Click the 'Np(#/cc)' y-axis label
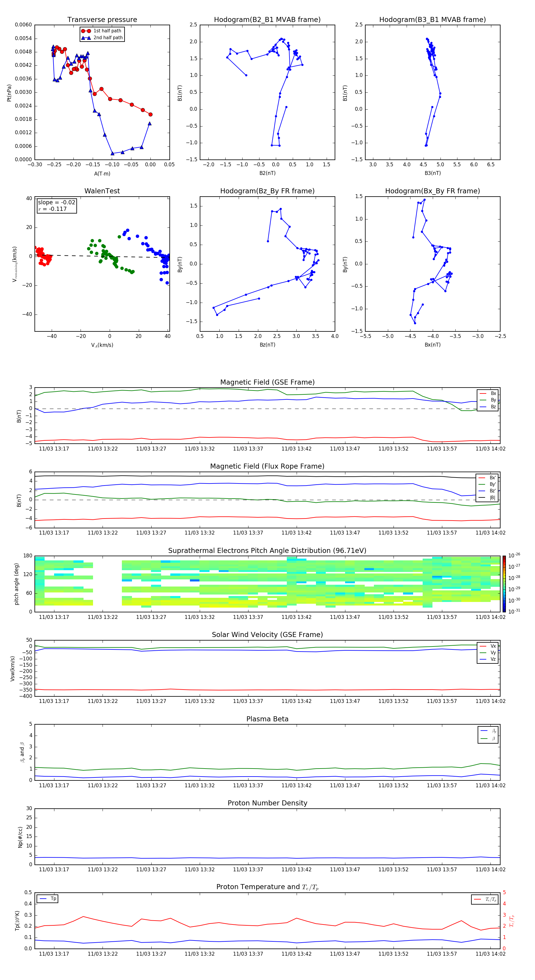535x980 pixels. (x=20, y=837)
